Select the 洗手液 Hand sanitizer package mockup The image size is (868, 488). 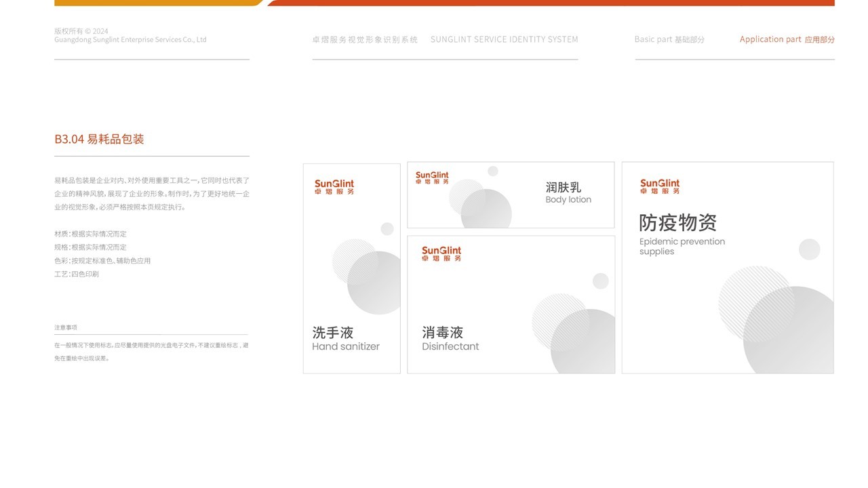[351, 268]
